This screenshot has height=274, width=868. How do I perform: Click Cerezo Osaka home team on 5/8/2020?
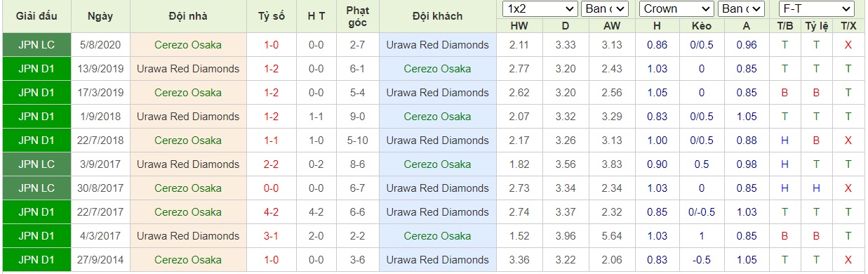[x=188, y=45]
